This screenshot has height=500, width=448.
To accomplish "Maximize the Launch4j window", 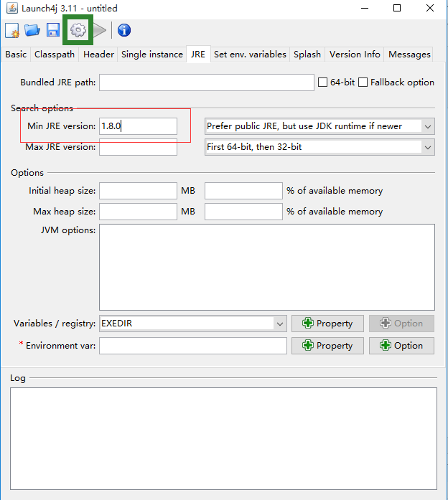I will coord(397,9).
